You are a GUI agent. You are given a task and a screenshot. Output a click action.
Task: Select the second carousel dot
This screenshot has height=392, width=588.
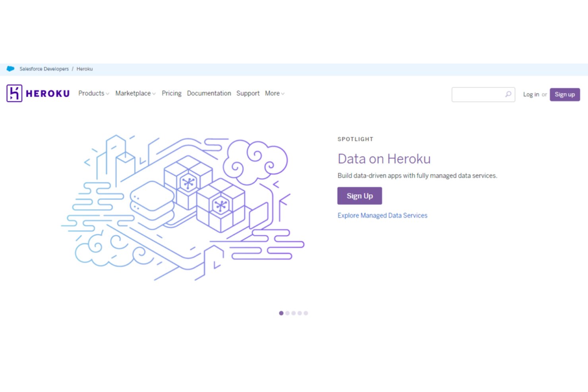click(x=287, y=313)
